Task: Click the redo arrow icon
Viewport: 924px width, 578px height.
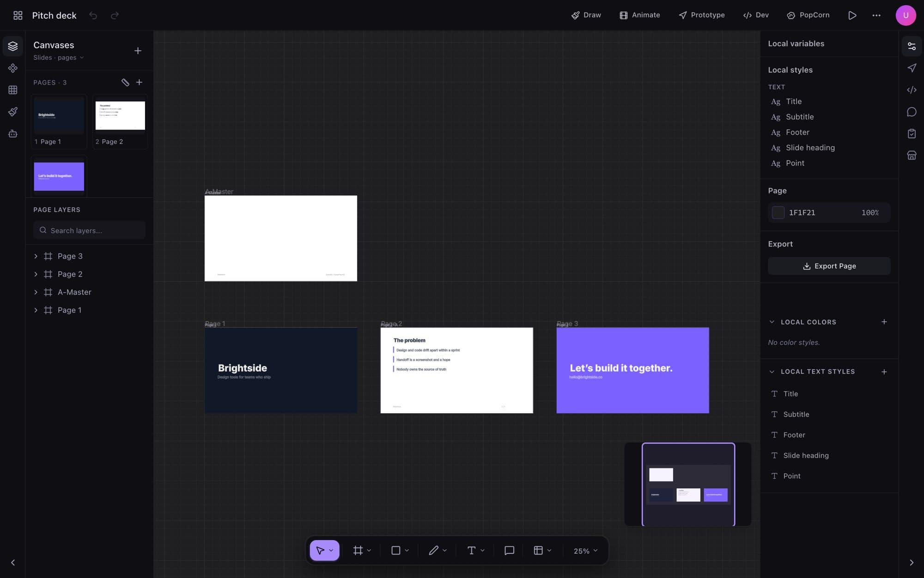Action: 115,15
